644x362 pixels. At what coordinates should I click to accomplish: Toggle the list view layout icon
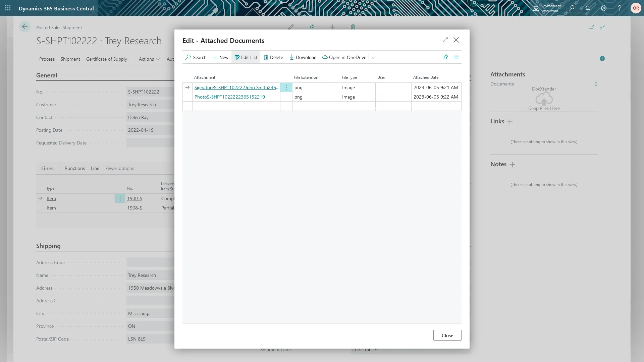click(x=456, y=57)
